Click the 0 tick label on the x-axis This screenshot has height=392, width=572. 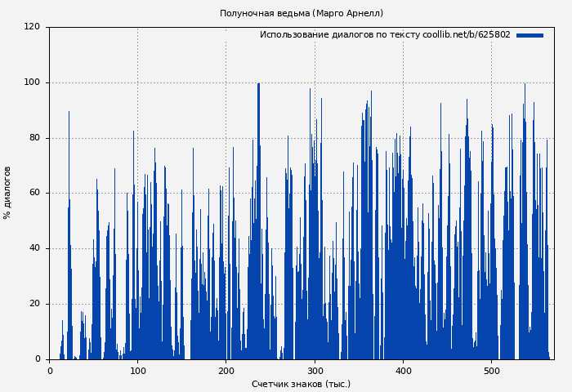(x=49, y=371)
